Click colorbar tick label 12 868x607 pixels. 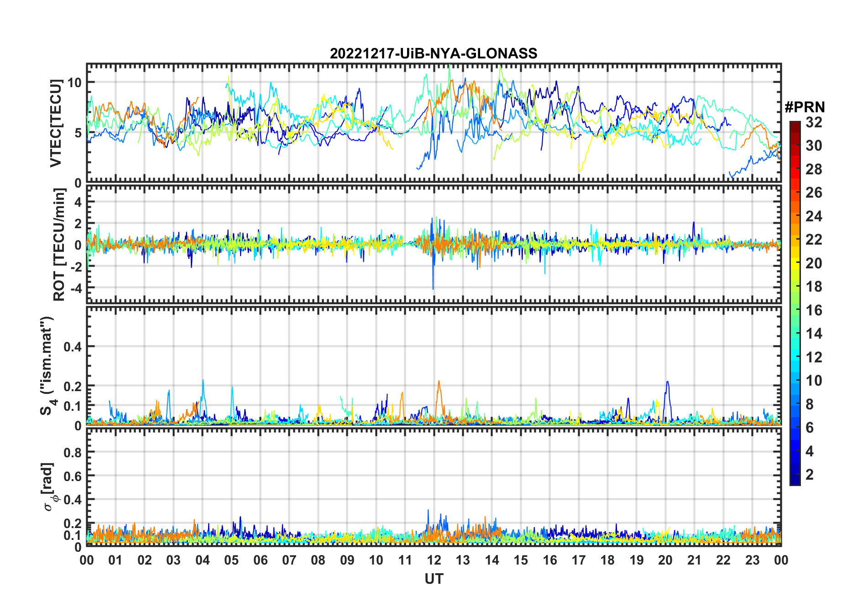(814, 357)
